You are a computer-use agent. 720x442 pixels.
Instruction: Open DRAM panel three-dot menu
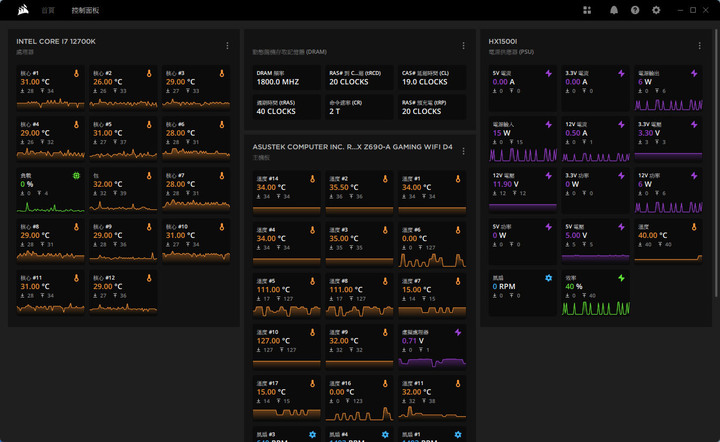click(463, 46)
